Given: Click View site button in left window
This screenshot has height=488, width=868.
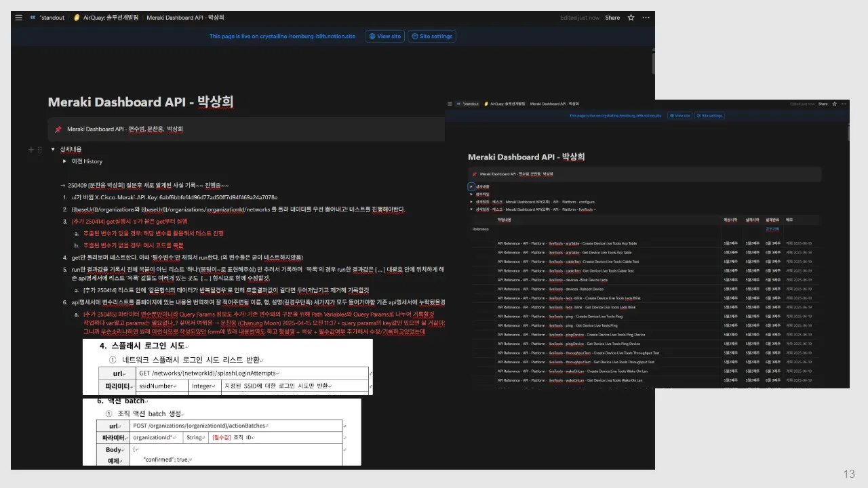Looking at the screenshot, I should coord(384,37).
